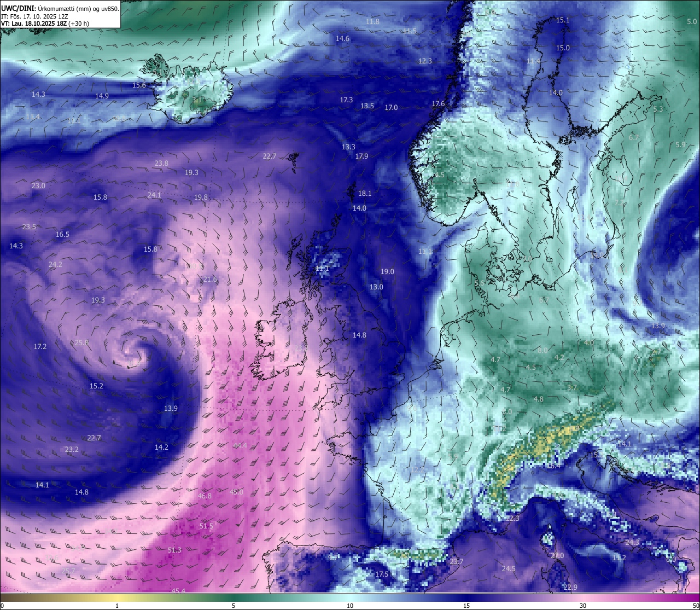Click the 23.5 value label
Viewport: 700px width, 610px height.
(x=29, y=226)
